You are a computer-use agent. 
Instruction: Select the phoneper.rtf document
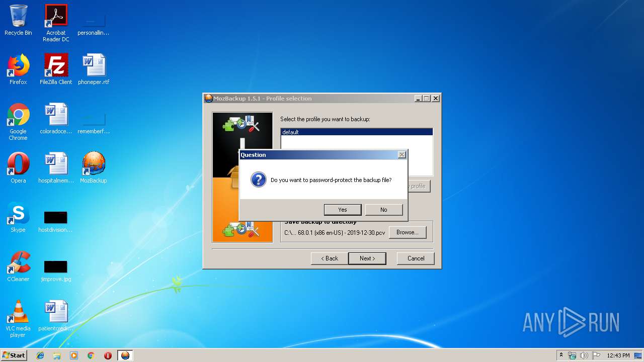coord(94,69)
